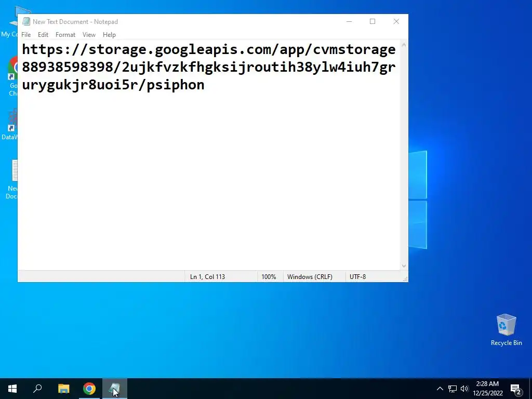Click the resize grip in Notepad corner
This screenshot has height=399, width=532.
[x=405, y=279]
